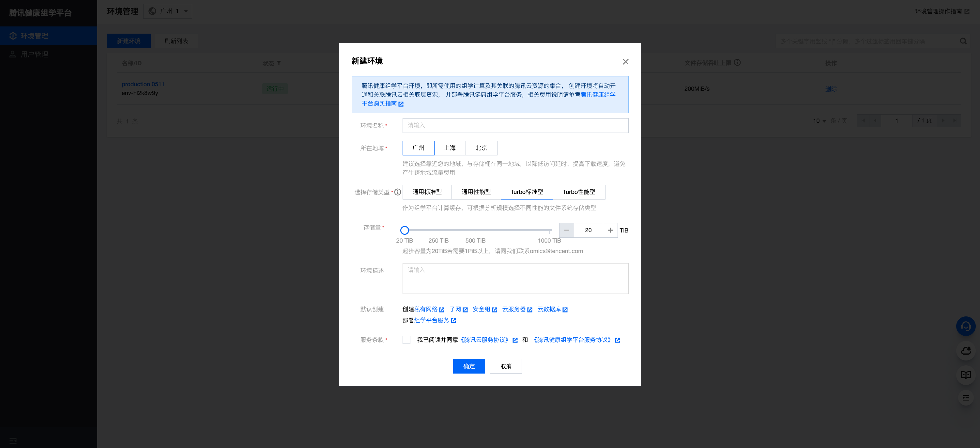Collapse sidebar using bottom-left icon

tap(13, 440)
